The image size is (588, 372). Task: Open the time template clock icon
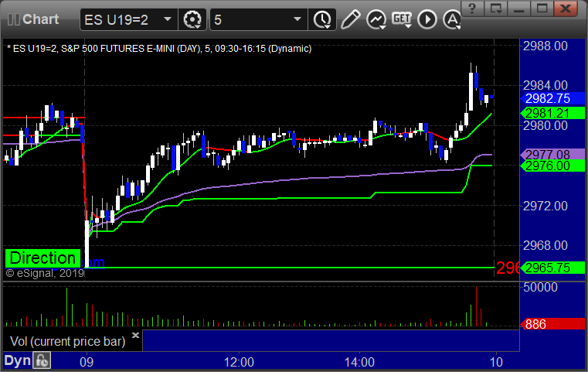tap(322, 19)
